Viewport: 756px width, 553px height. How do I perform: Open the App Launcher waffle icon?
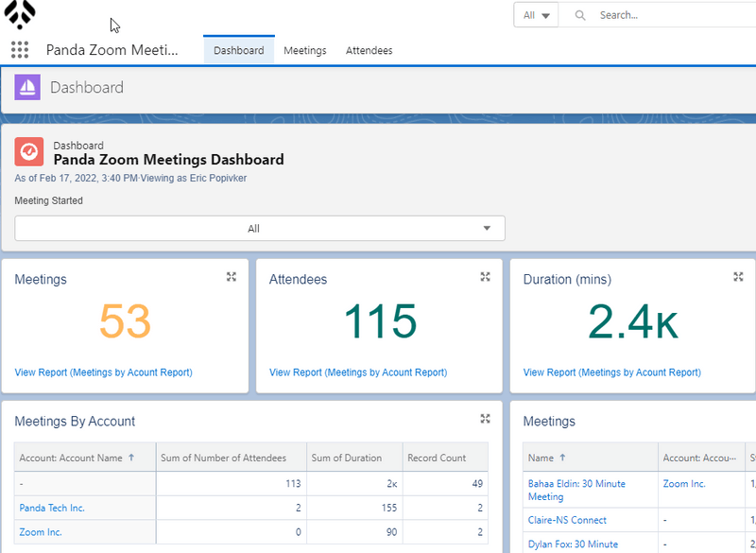pos(19,50)
